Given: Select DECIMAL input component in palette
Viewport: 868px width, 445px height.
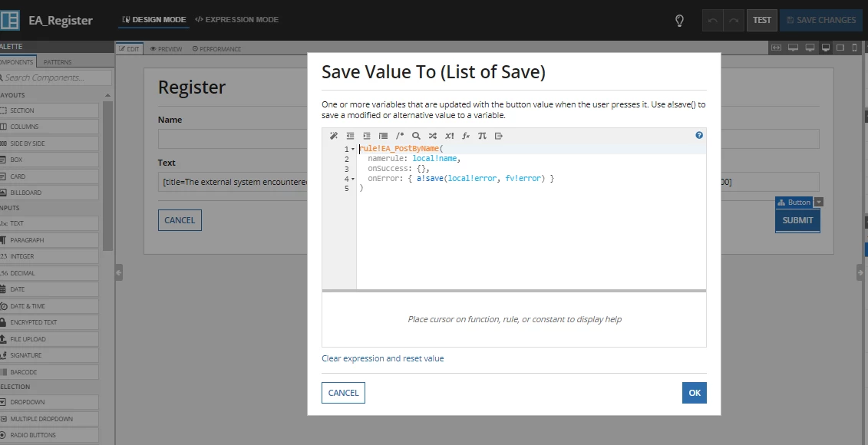Looking at the screenshot, I should [x=49, y=273].
